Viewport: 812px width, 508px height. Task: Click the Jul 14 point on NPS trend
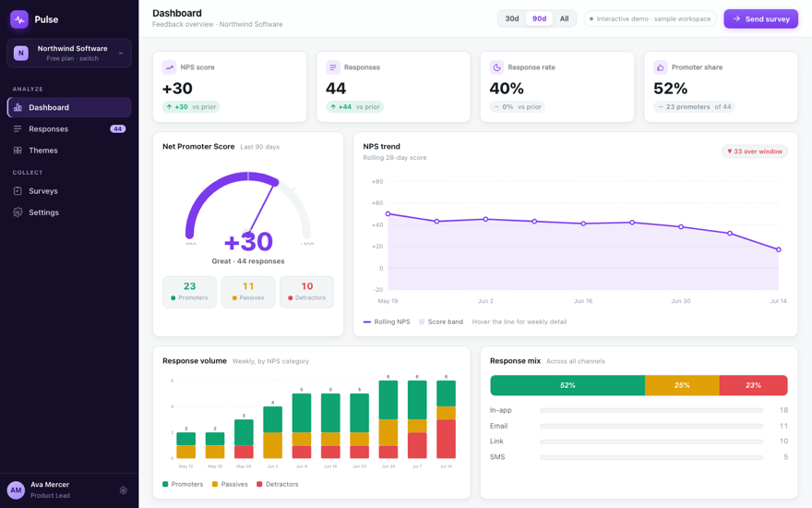(779, 249)
